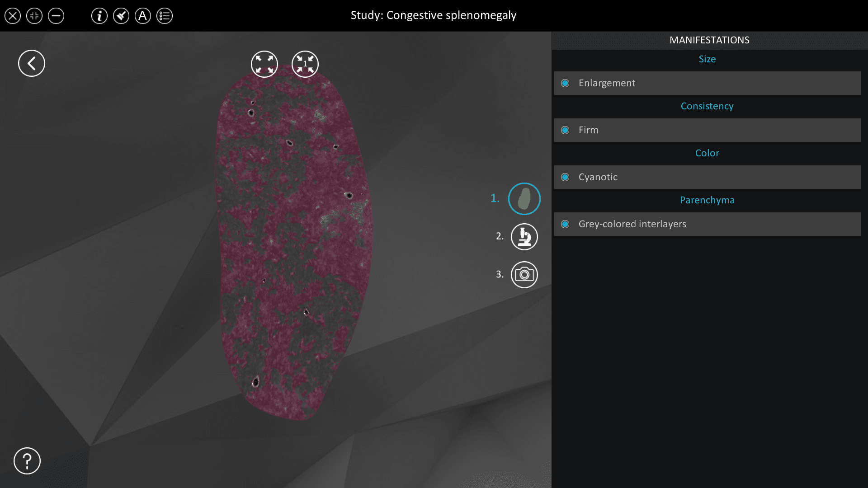Go back using the left arrow button
Screen dimensions: 868x488
(x=32, y=63)
